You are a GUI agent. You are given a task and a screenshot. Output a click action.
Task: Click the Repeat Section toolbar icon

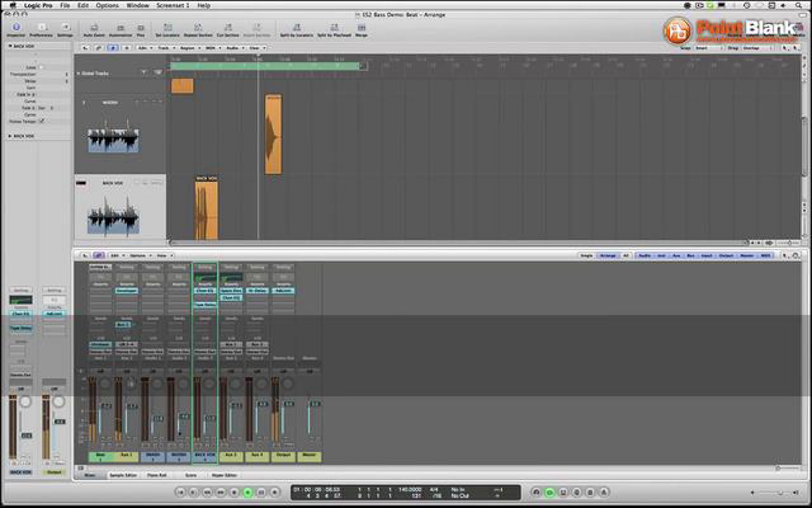[x=198, y=28]
